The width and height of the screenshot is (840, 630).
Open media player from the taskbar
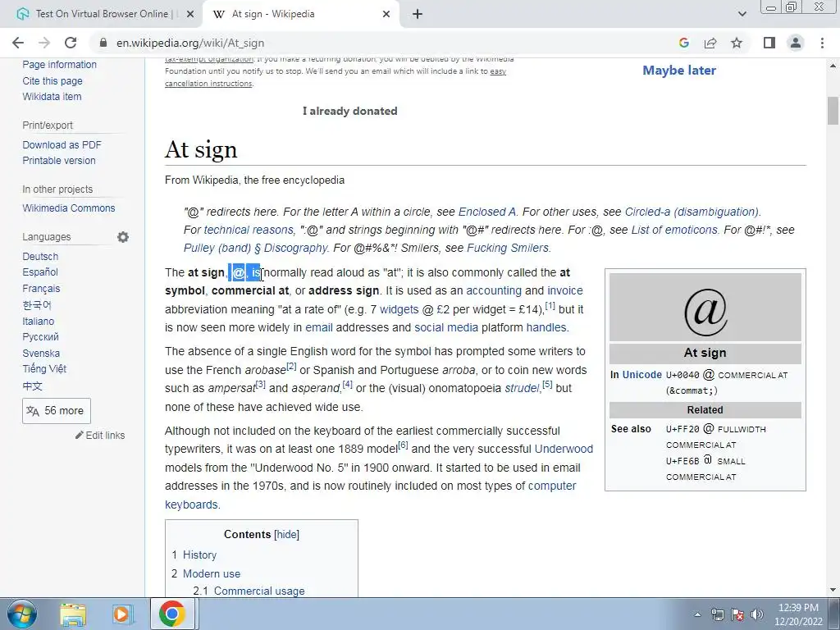(123, 614)
